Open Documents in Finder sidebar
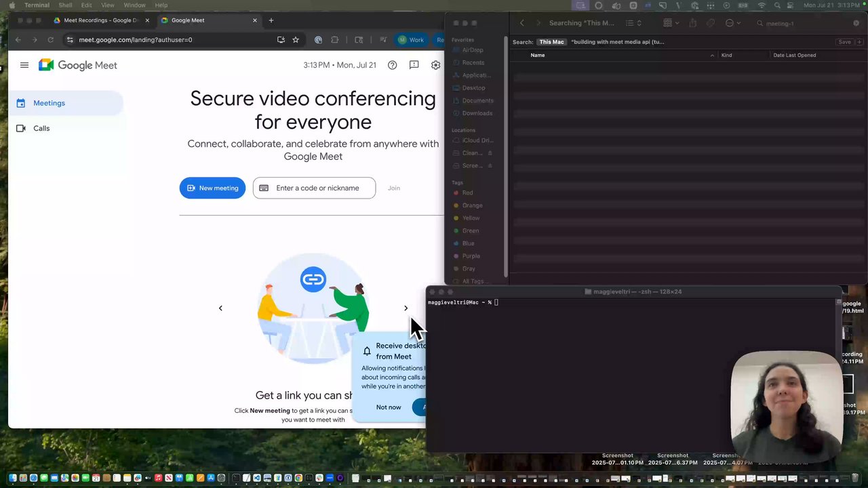This screenshot has height=488, width=868. [x=478, y=100]
